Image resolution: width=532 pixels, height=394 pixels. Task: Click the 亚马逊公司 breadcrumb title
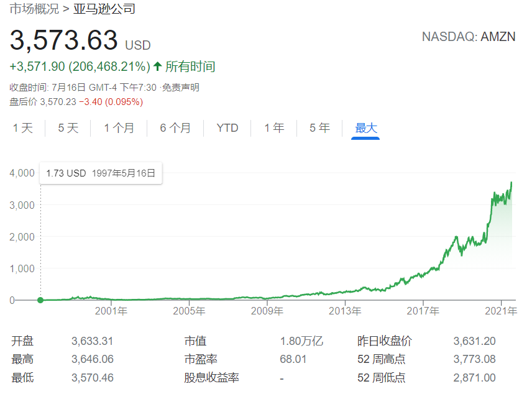coord(104,9)
